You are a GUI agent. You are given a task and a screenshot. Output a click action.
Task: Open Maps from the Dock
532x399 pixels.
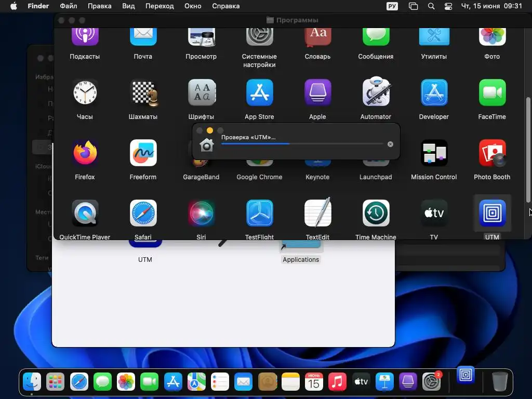pos(196,382)
